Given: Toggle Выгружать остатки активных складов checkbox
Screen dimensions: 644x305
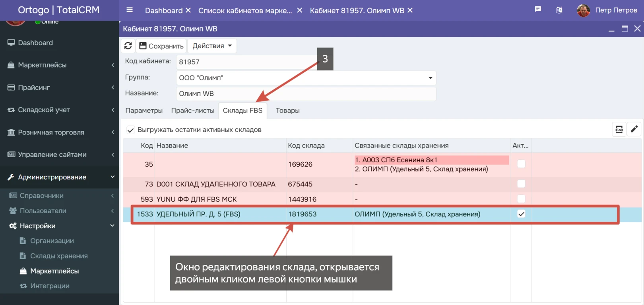Looking at the screenshot, I should [130, 130].
